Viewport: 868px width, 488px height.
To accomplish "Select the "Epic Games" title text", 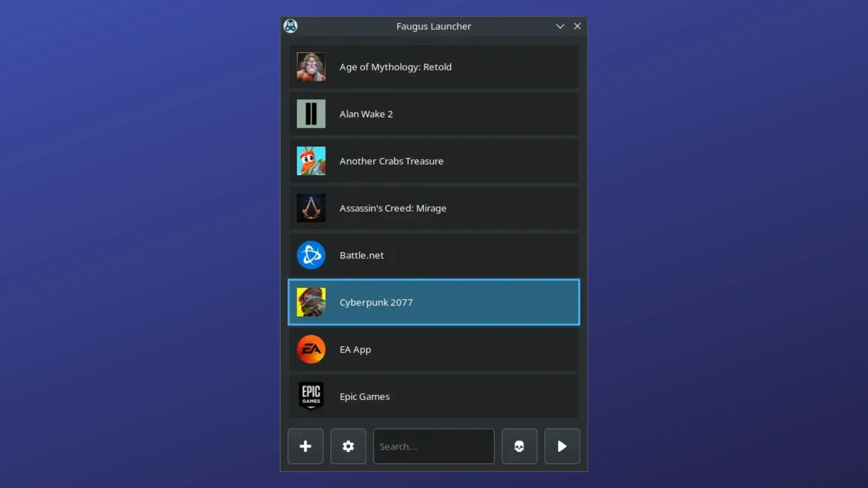I will pos(365,397).
